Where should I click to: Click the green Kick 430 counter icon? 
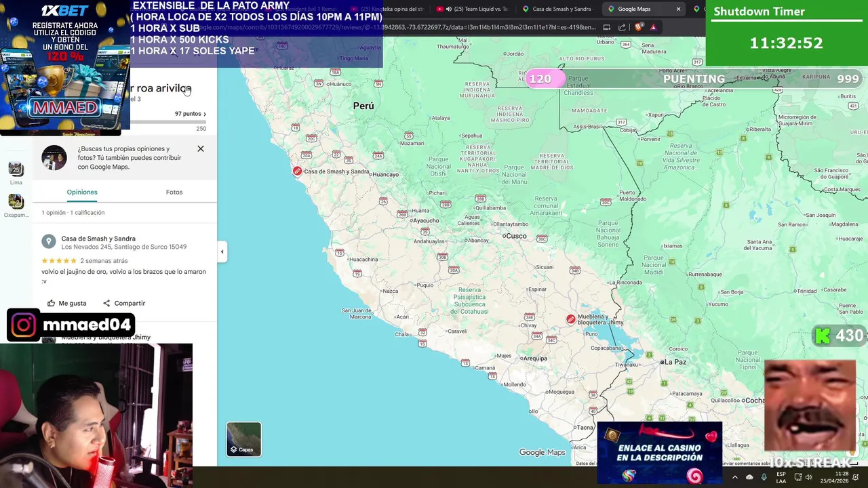click(823, 335)
